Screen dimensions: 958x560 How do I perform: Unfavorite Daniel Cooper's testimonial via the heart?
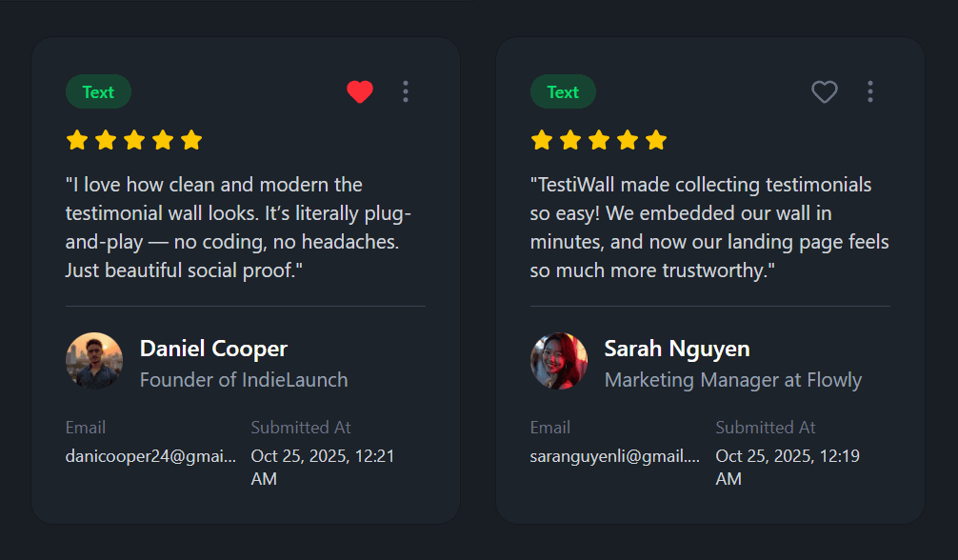click(359, 91)
